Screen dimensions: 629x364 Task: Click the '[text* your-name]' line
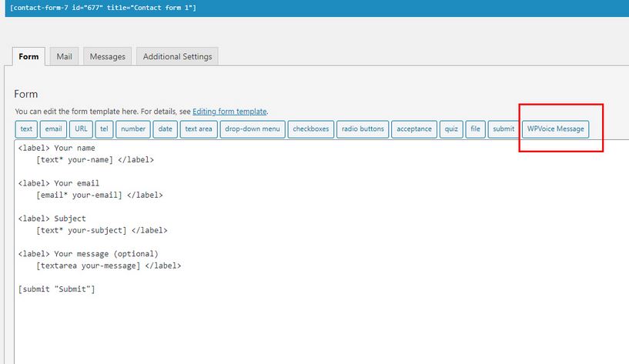click(x=95, y=160)
